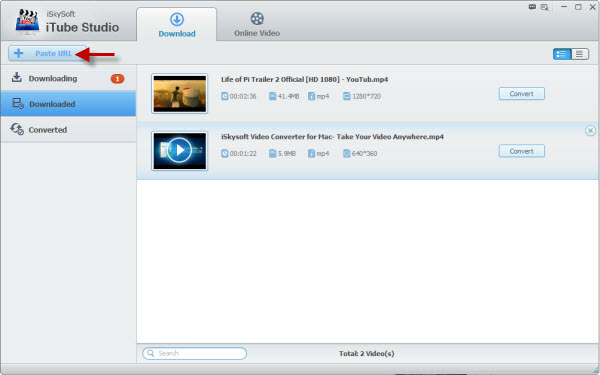600x375 pixels.
Task: Open the Downloading list in sidebar
Action: tap(68, 78)
